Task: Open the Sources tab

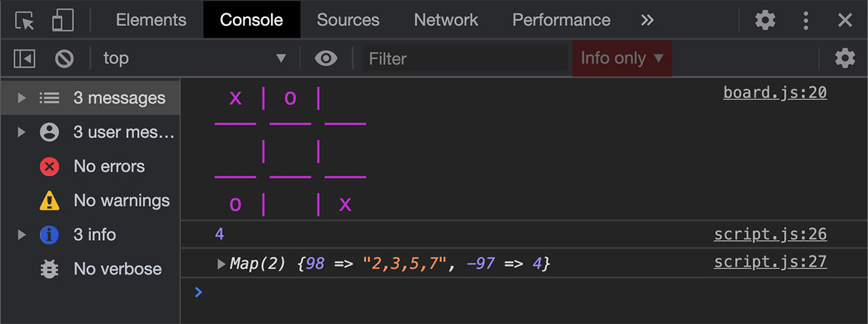Action: click(348, 20)
